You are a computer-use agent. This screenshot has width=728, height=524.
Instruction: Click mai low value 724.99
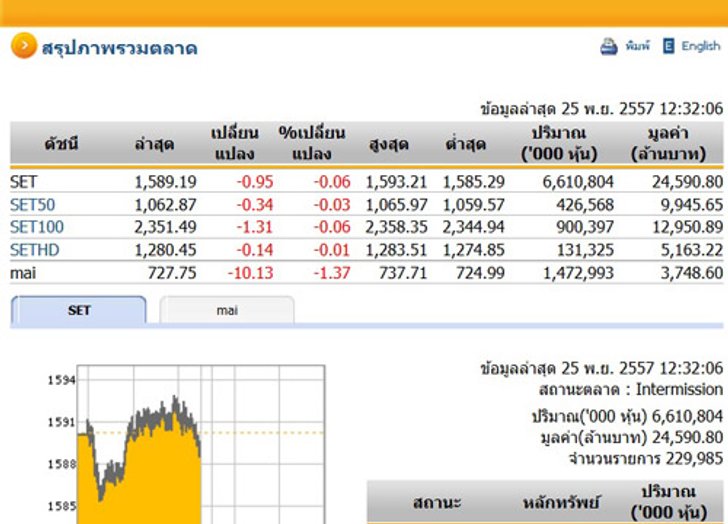coord(480,273)
